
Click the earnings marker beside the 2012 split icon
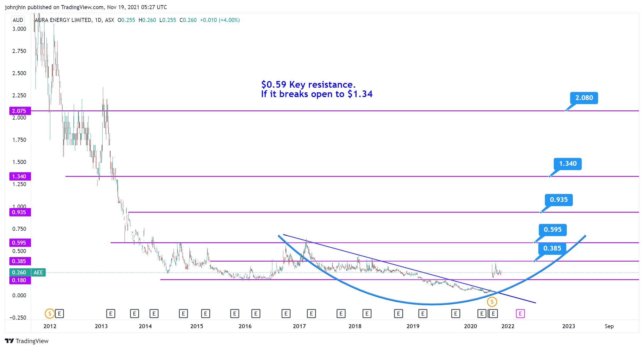click(60, 313)
